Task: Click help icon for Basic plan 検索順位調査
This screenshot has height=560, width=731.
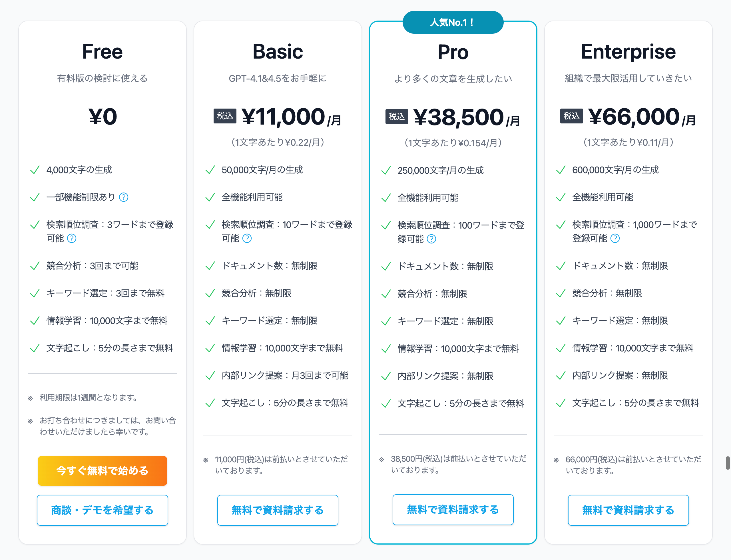Action: pos(247,238)
